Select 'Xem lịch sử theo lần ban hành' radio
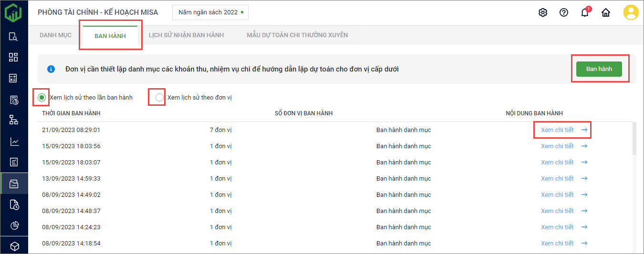This screenshot has height=254, width=644. click(x=42, y=97)
